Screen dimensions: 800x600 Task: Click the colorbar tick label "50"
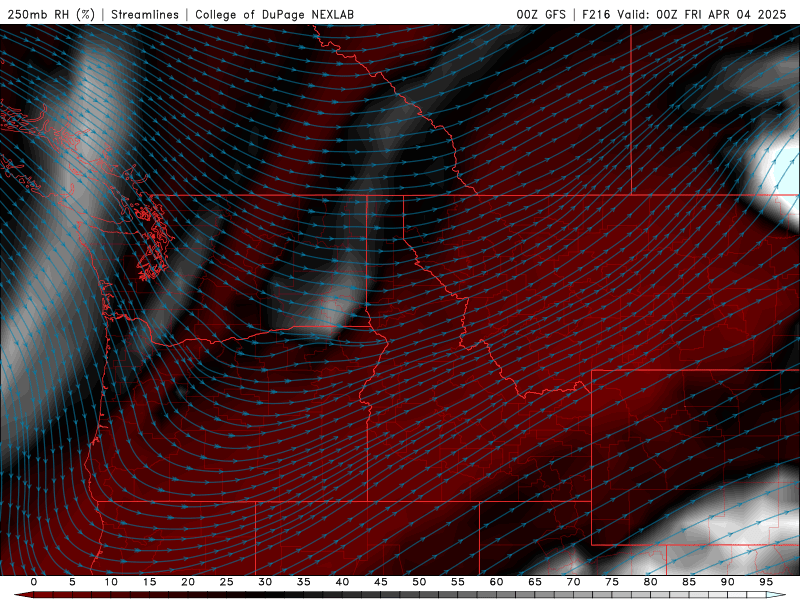(419, 582)
